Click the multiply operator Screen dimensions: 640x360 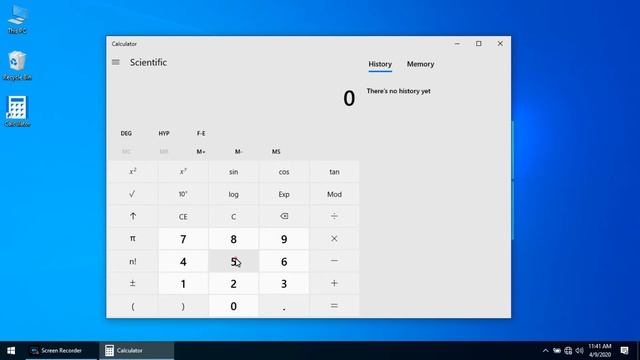(334, 239)
